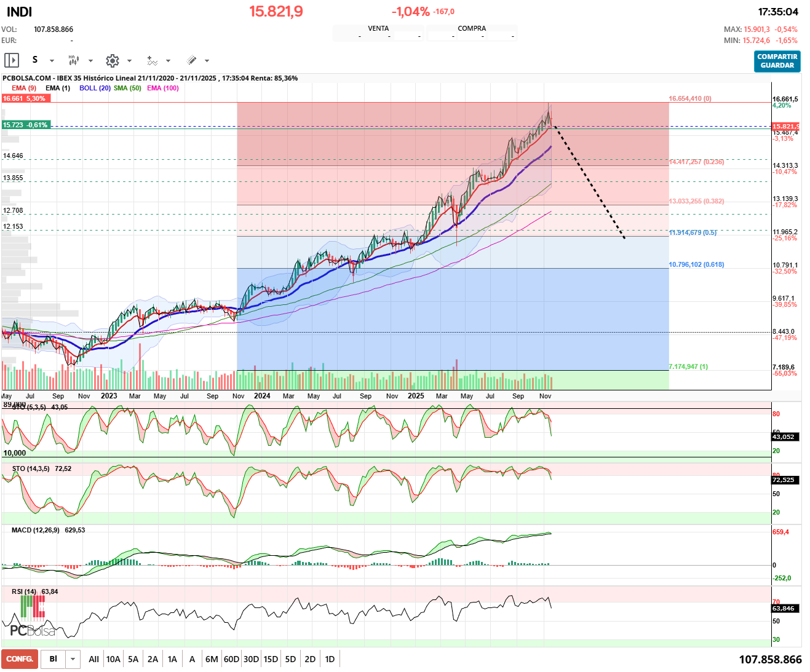Viewport: 810px width, 672px height.
Task: Click the EMA (100) magenta legend label
Action: 163,88
